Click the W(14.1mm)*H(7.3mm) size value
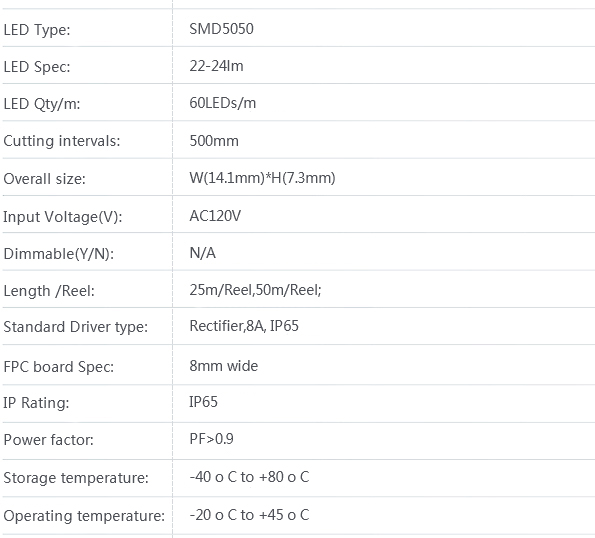The image size is (595, 538). coord(262,178)
